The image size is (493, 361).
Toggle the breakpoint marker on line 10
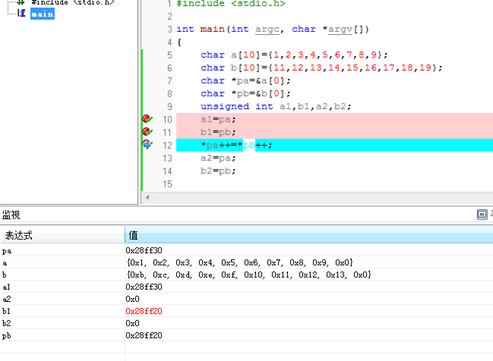[147, 119]
